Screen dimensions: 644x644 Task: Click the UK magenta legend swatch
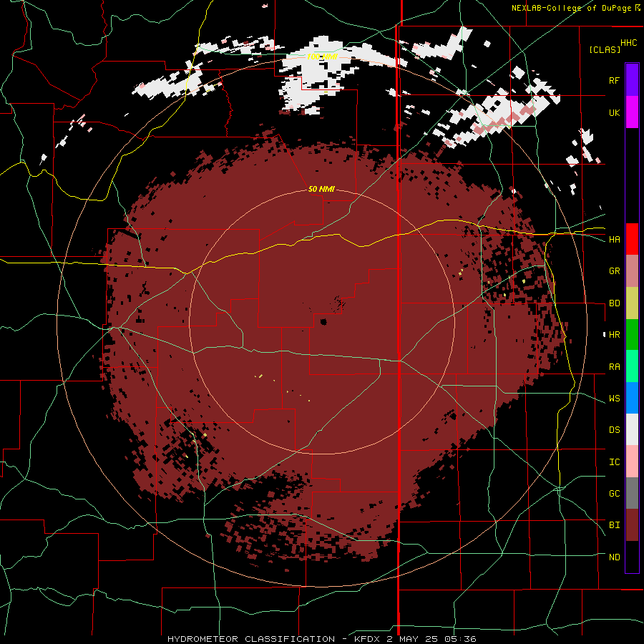click(x=632, y=112)
